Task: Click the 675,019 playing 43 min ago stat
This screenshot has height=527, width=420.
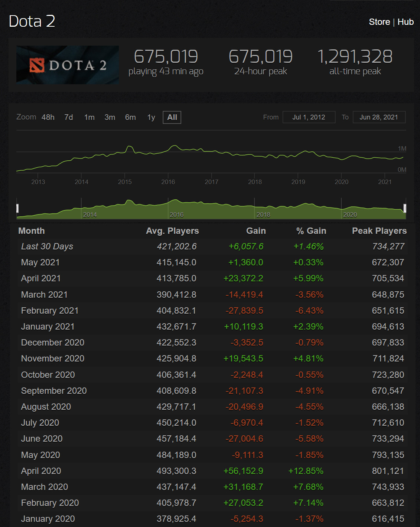Action: tap(166, 62)
